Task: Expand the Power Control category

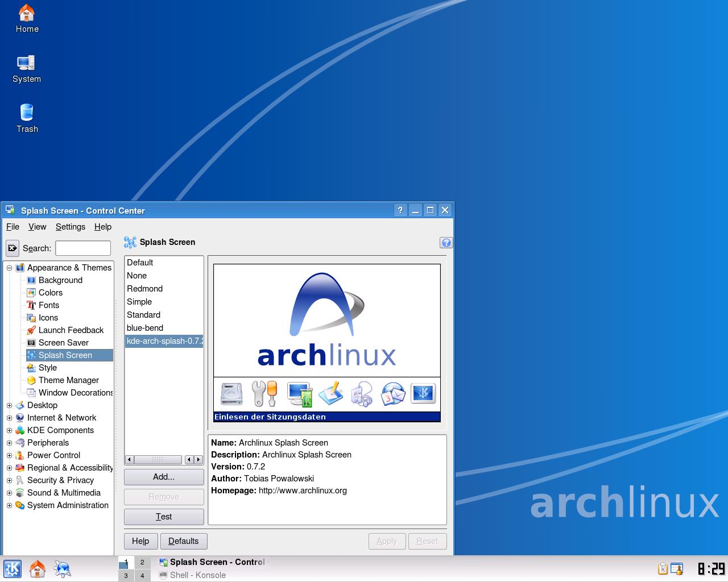Action: (x=9, y=455)
